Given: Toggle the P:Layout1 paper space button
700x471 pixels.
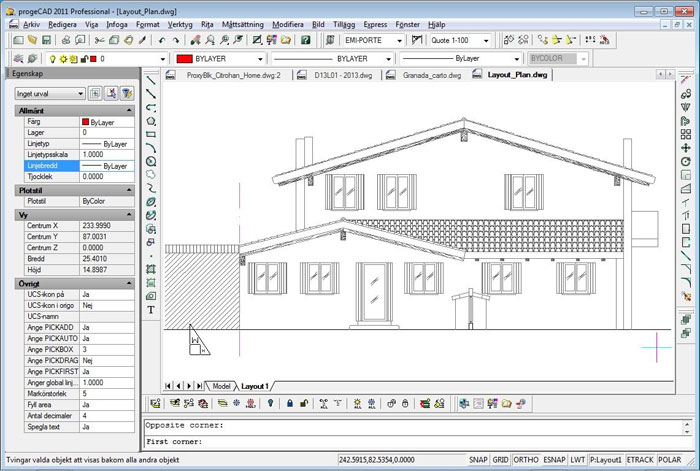Looking at the screenshot, I should [606, 459].
